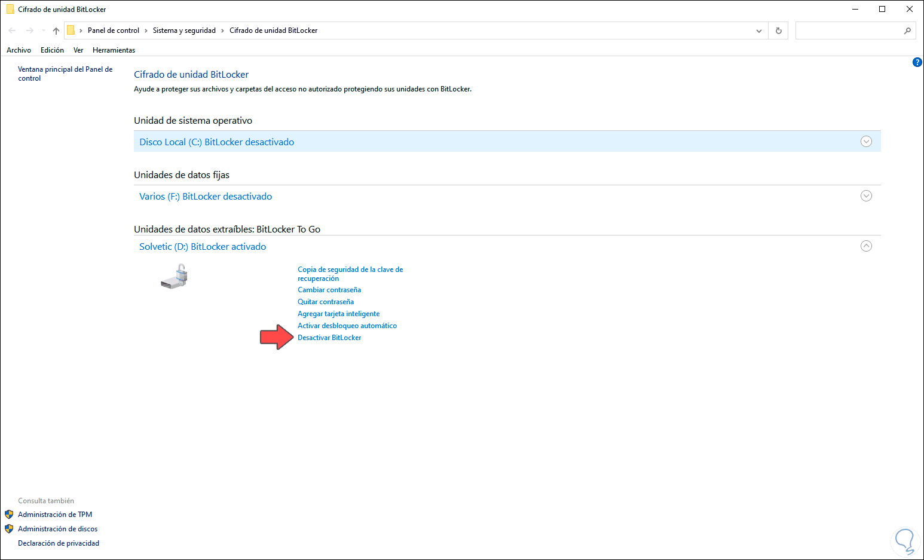Click the shield icon beside Administración de discos
The height and width of the screenshot is (560, 924).
pyautogui.click(x=9, y=529)
